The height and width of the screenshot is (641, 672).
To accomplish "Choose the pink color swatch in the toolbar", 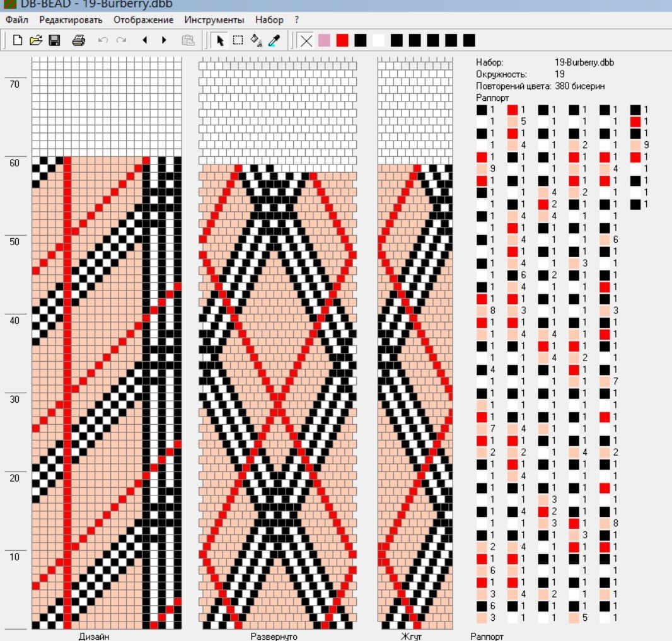I will pos(325,41).
